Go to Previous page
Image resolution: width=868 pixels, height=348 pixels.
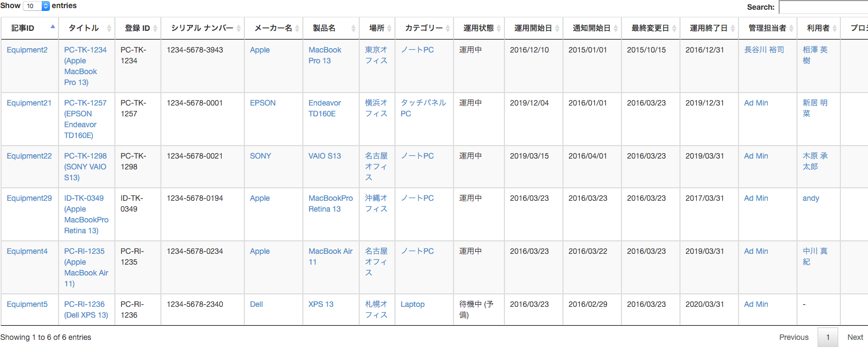pyautogui.click(x=793, y=337)
